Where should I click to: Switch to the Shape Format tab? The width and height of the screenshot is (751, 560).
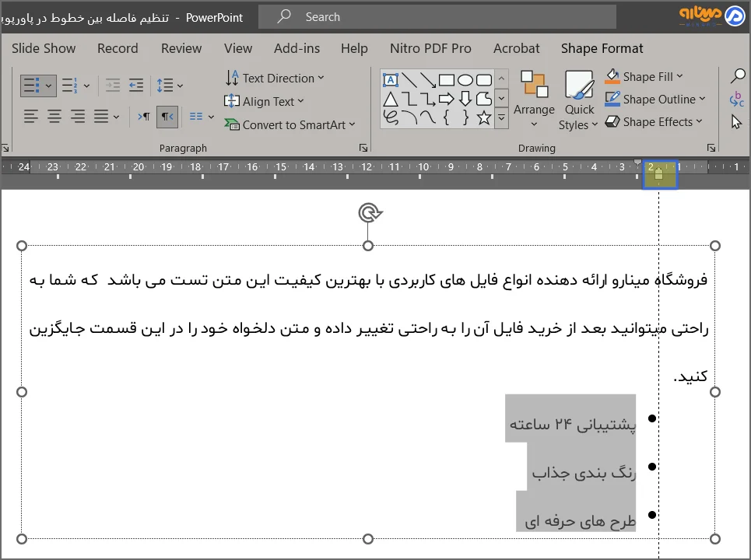click(602, 48)
